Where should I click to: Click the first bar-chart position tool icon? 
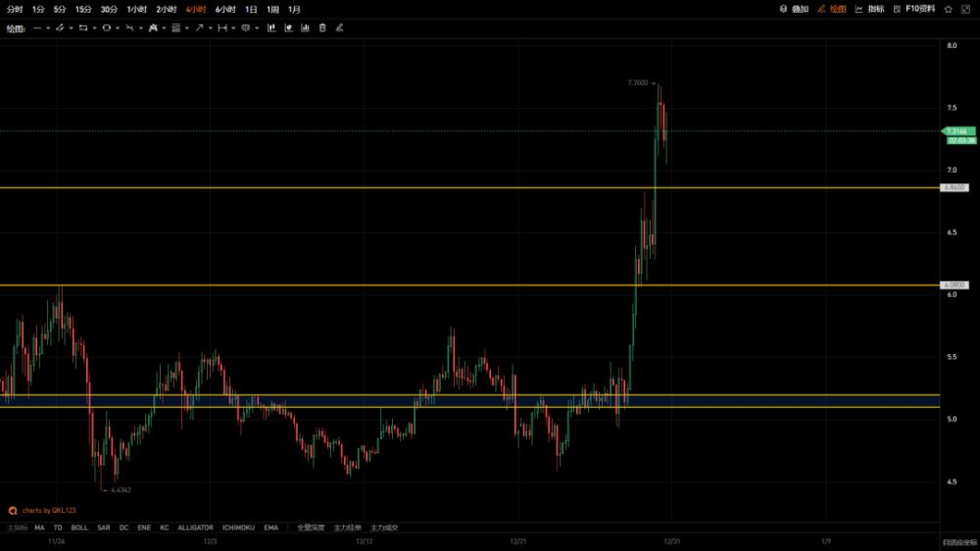(271, 28)
